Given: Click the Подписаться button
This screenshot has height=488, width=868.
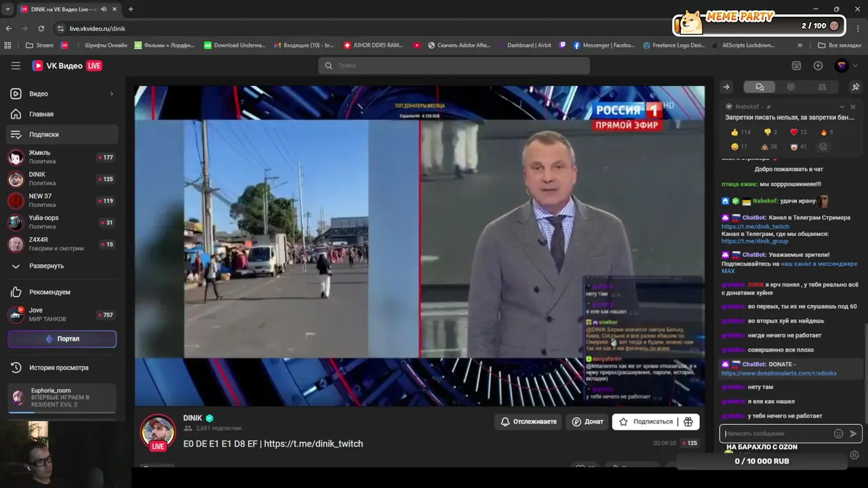Looking at the screenshot, I should click(x=646, y=422).
